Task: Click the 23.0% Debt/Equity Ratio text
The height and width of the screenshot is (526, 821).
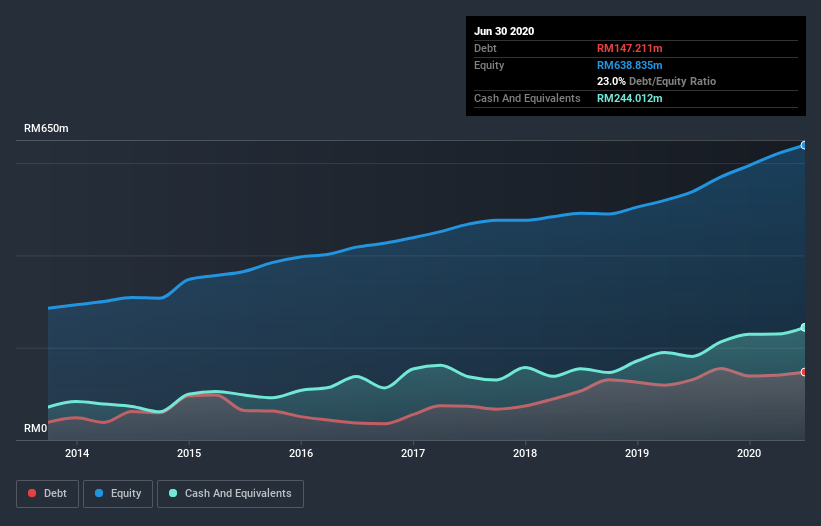Action: [656, 81]
